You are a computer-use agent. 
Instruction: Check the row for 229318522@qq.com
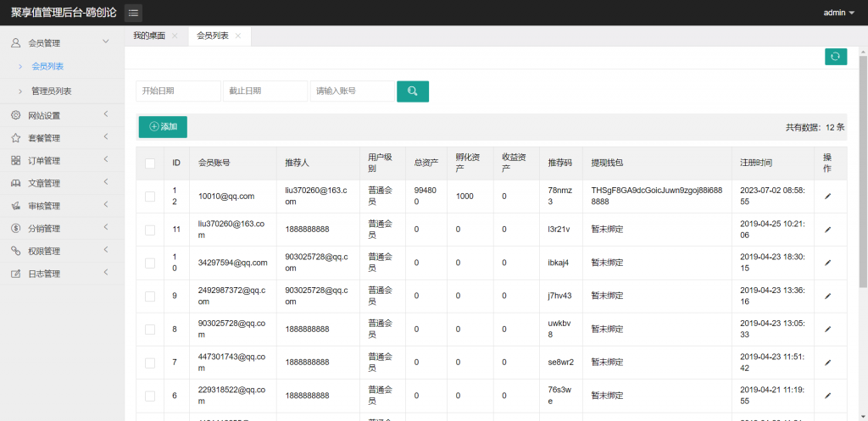150,396
